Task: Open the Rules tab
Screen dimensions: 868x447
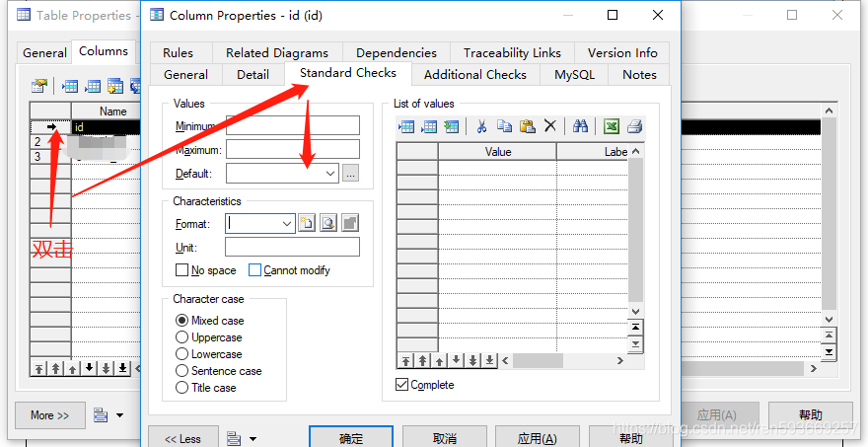Action: pyautogui.click(x=178, y=53)
